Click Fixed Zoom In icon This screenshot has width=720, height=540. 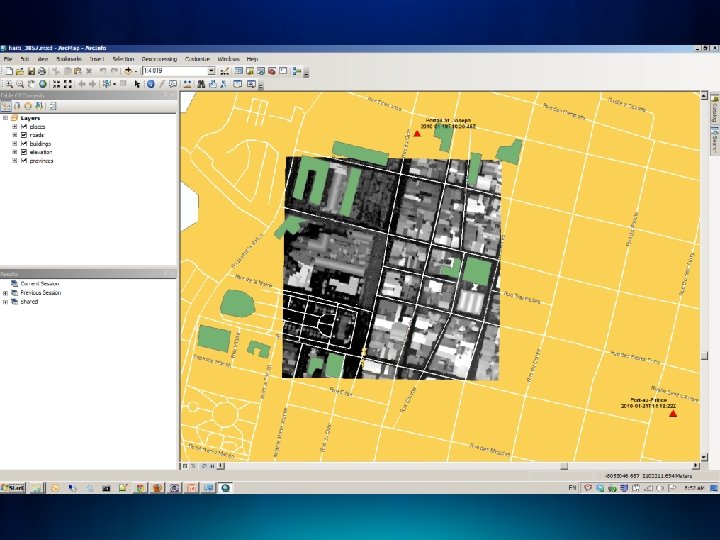[56, 84]
